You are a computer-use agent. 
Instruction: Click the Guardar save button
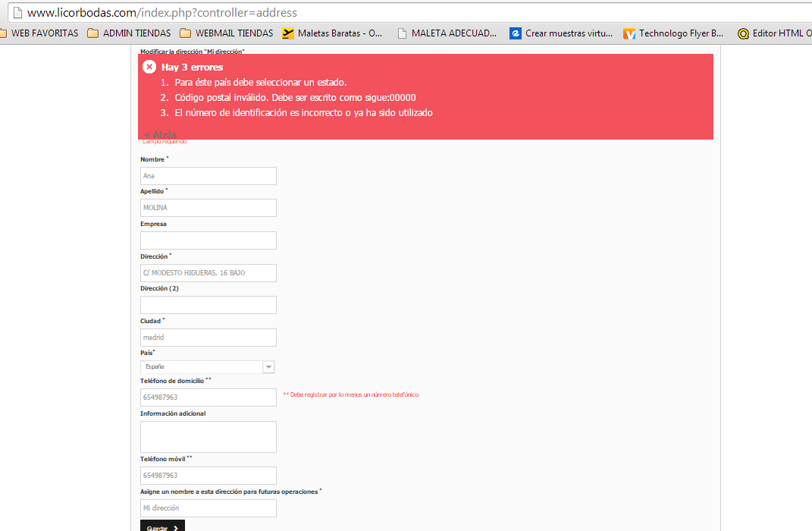[162, 526]
